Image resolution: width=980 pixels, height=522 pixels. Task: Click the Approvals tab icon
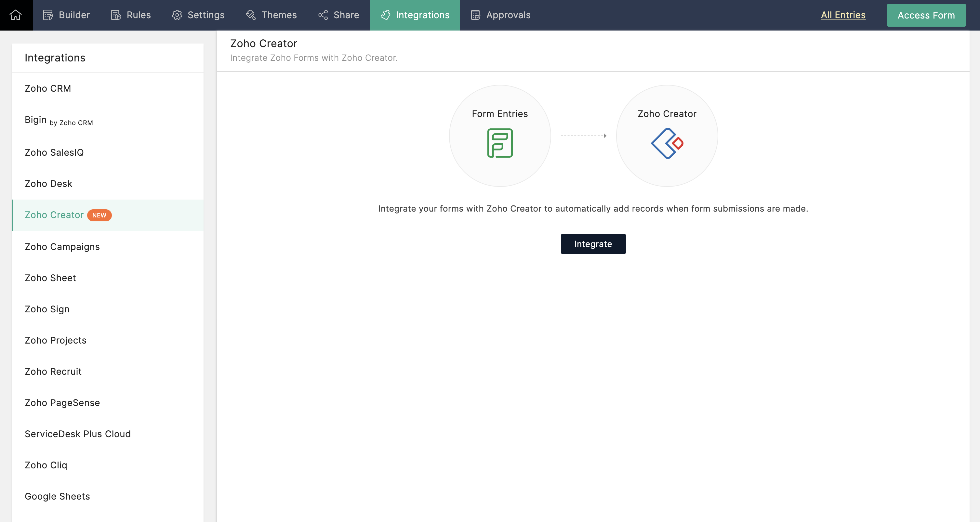point(476,15)
